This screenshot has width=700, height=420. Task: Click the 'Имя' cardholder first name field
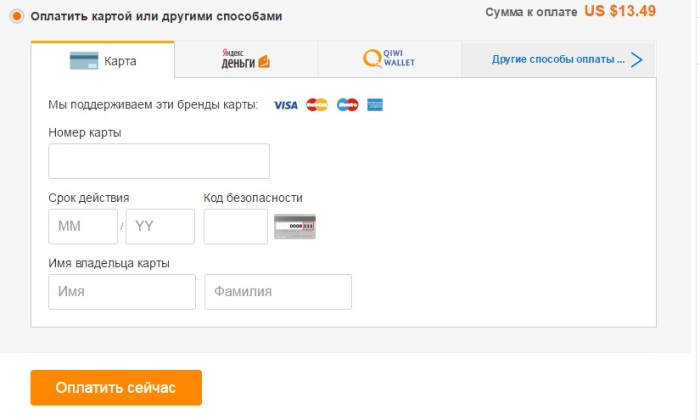(122, 292)
